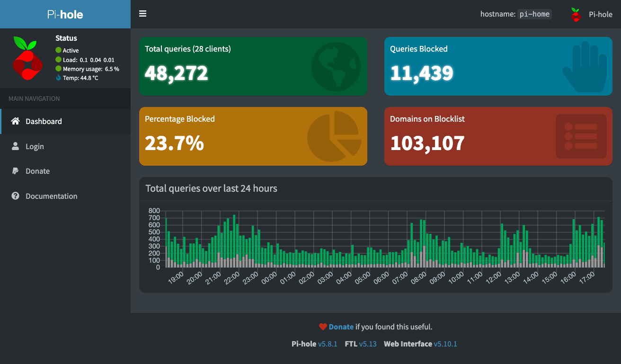The width and height of the screenshot is (621, 364).
Task: Open Web Interface v5.10.1 link
Action: 445,344
